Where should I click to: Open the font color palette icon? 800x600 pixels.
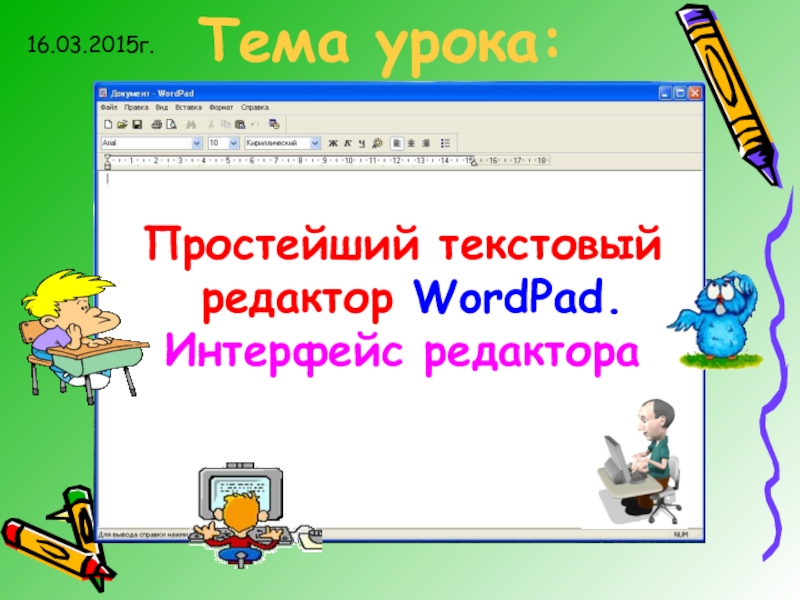coord(377,143)
